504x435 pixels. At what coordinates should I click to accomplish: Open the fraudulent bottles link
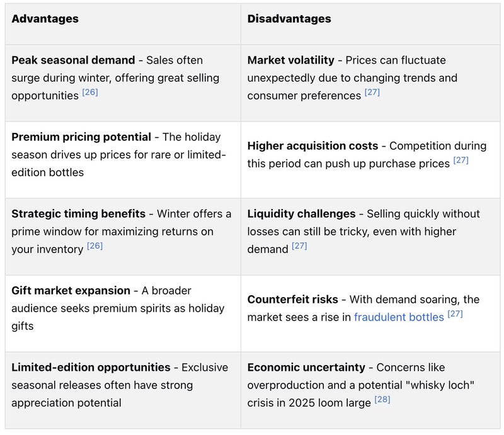pyautogui.click(x=399, y=317)
